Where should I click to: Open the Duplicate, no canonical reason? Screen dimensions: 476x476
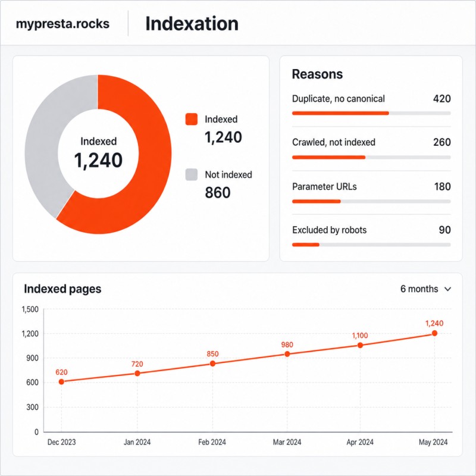click(338, 99)
